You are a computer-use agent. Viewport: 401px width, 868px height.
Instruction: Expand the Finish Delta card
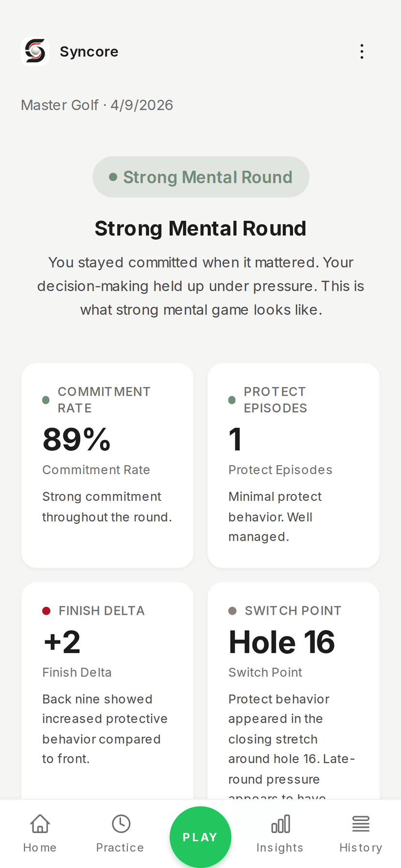(x=107, y=678)
